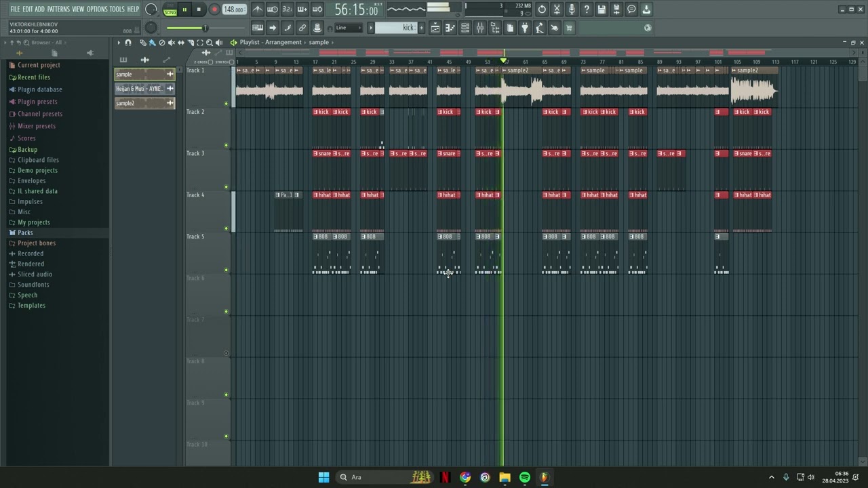Click the record button
This screenshot has width=868, height=488.
tap(214, 9)
